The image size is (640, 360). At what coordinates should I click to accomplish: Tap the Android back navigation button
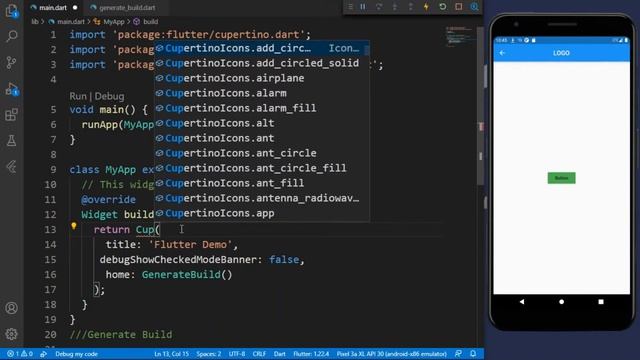(x=522, y=302)
